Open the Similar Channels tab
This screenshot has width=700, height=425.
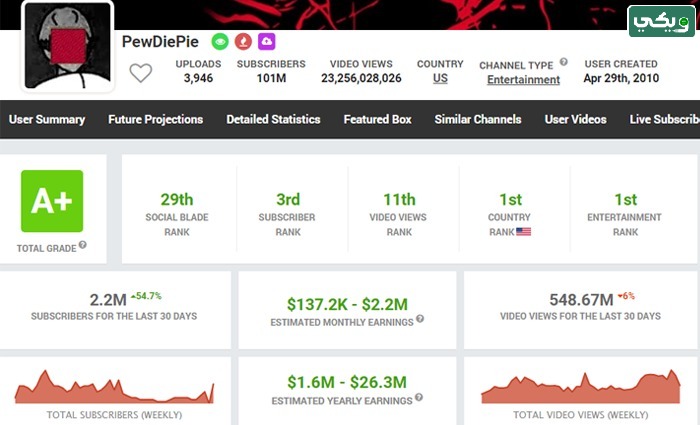pos(478,119)
